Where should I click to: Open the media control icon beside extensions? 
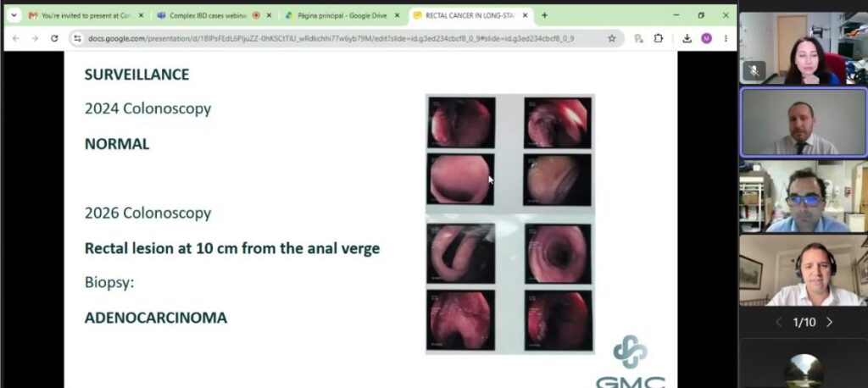639,38
